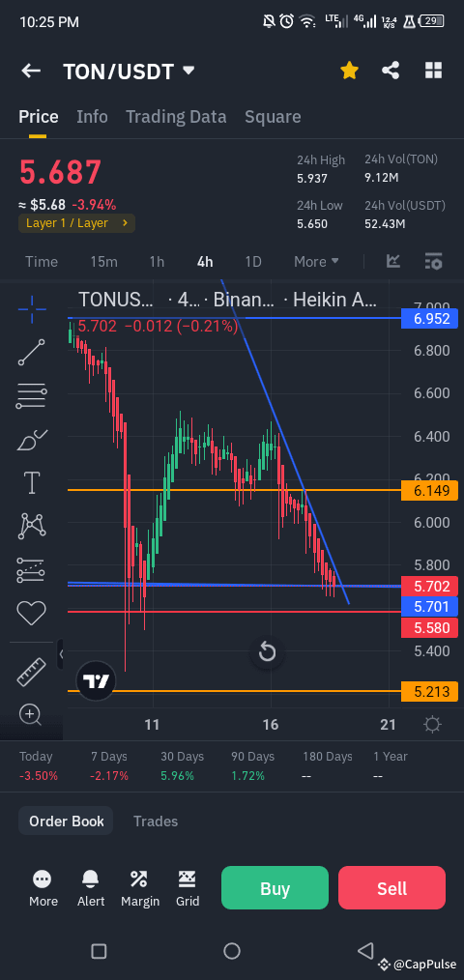
Task: Tap the zoom in magnifier tool
Action: (31, 714)
